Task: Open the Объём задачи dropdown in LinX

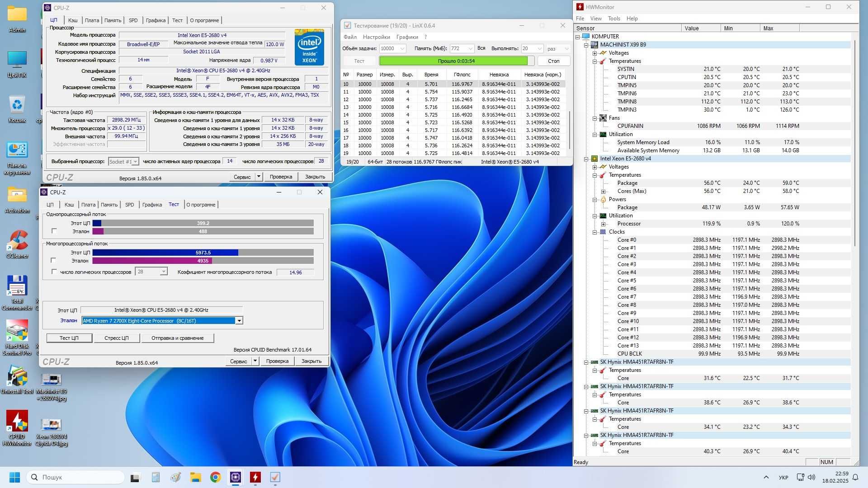Action: coord(402,48)
